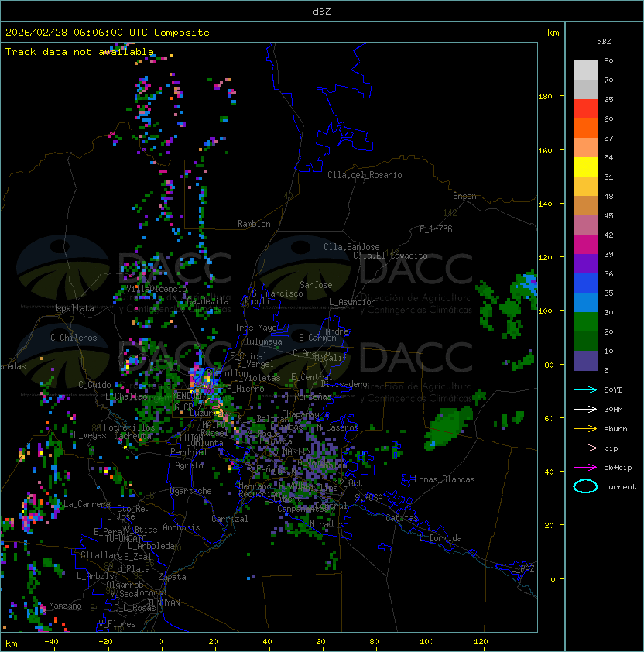Click the Carrizal map label
Viewport: 644px width, 652px height.
pos(230,519)
